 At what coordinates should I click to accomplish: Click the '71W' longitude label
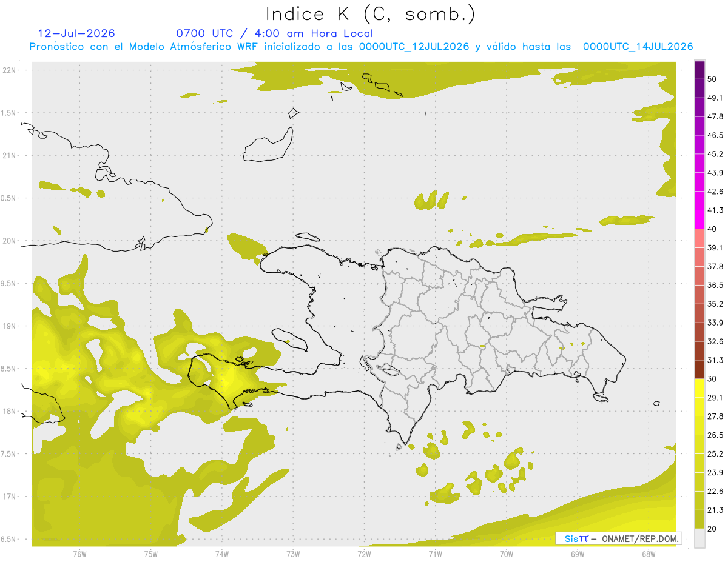coord(435,554)
